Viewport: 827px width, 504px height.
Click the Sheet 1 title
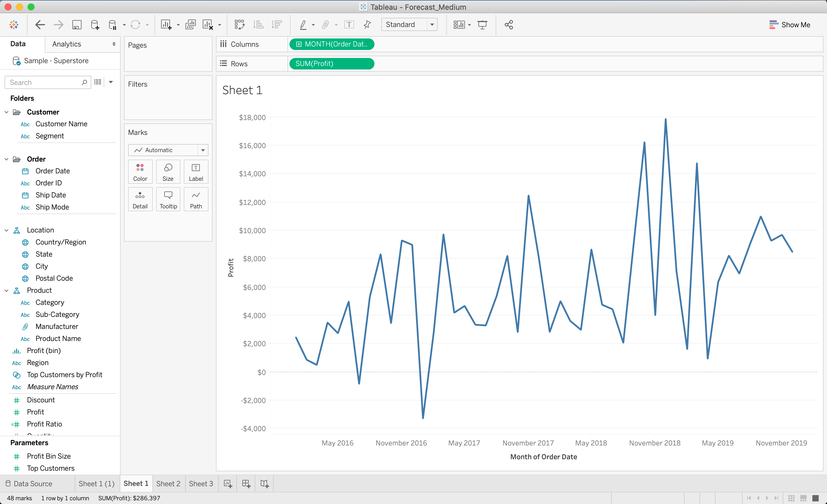click(x=242, y=90)
